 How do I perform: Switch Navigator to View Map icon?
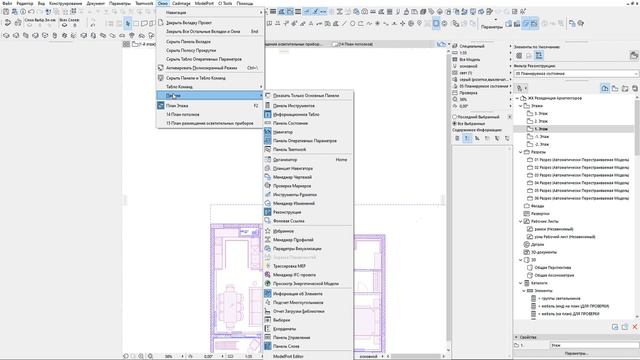pos(615,88)
